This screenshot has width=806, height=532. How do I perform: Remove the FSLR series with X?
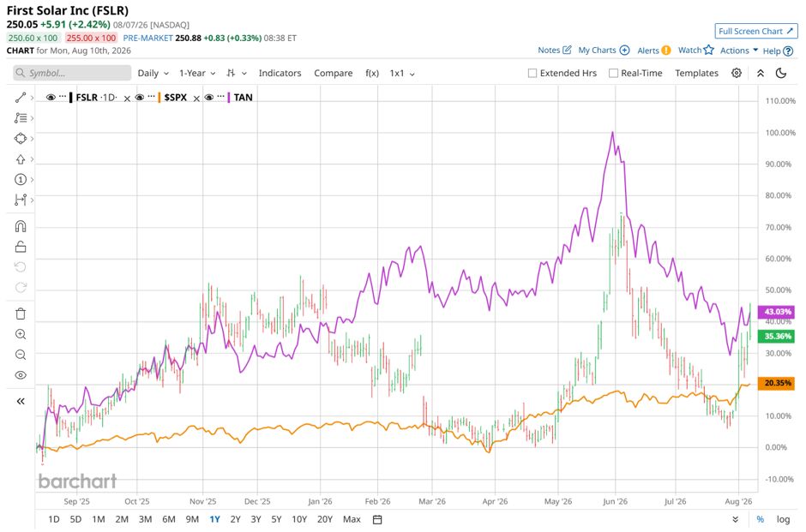tap(127, 98)
